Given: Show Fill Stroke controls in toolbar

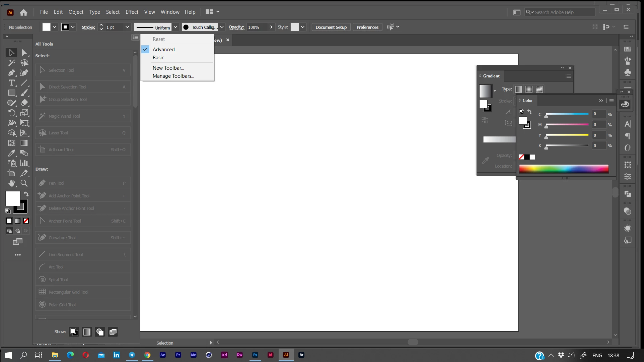Looking at the screenshot, I should (x=74, y=332).
